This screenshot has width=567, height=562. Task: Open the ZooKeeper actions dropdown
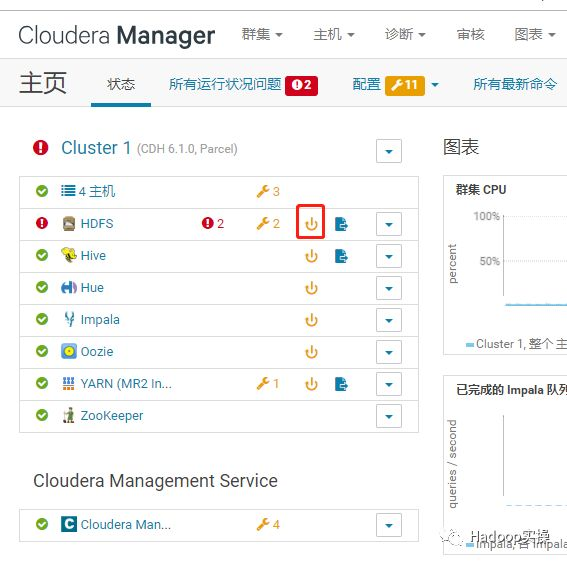pos(389,416)
